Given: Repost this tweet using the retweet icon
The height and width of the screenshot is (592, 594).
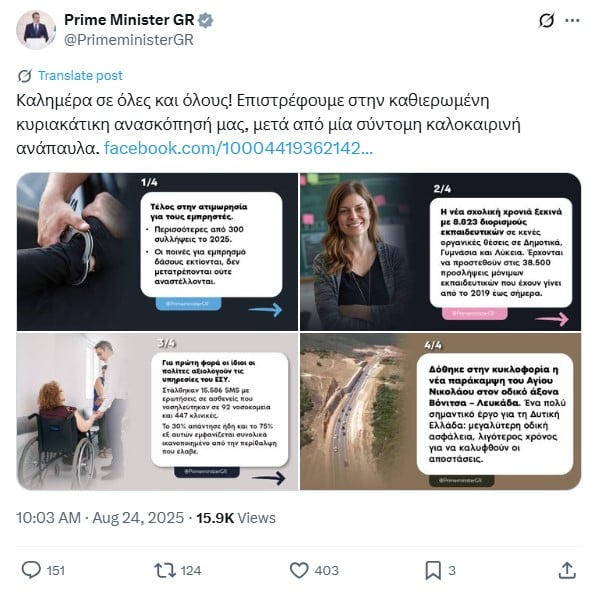Looking at the screenshot, I should tap(165, 570).
